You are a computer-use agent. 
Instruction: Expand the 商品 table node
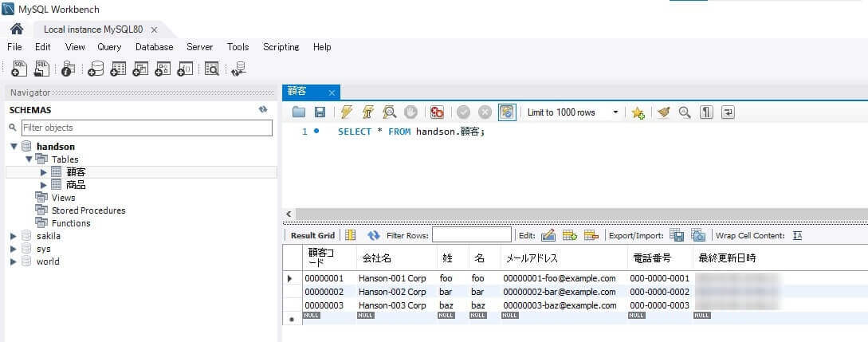click(x=44, y=185)
